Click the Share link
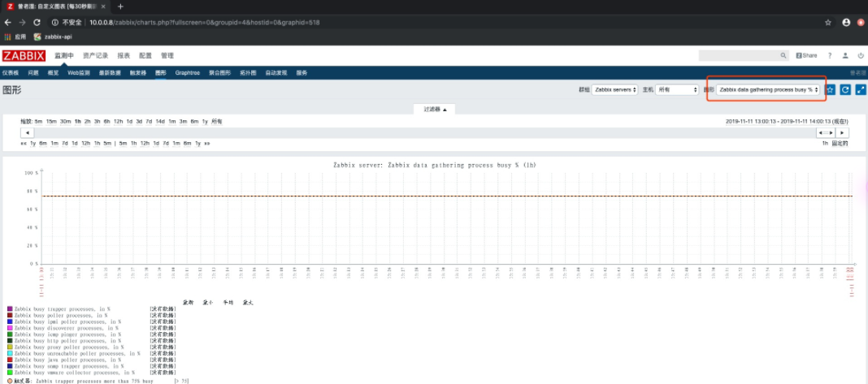 coord(806,56)
